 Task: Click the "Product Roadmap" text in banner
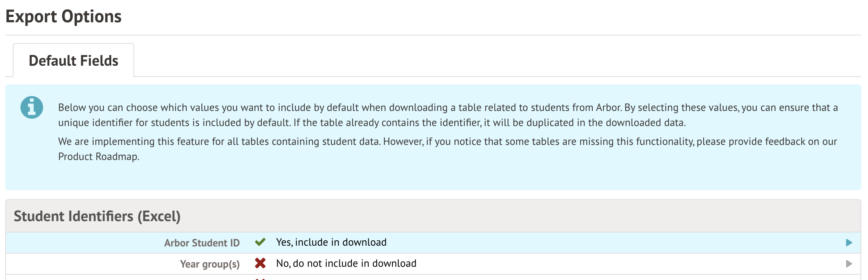coord(98,157)
